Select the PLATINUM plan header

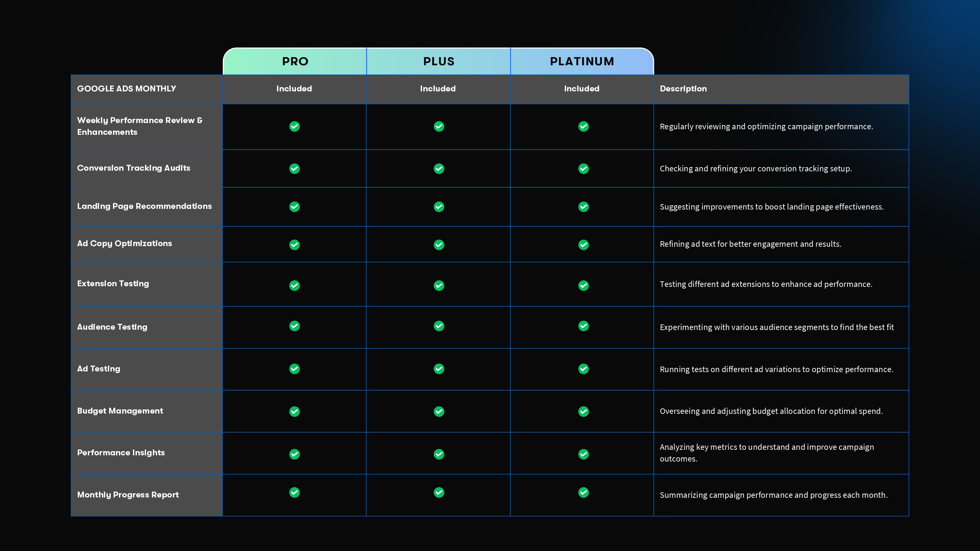coord(582,61)
